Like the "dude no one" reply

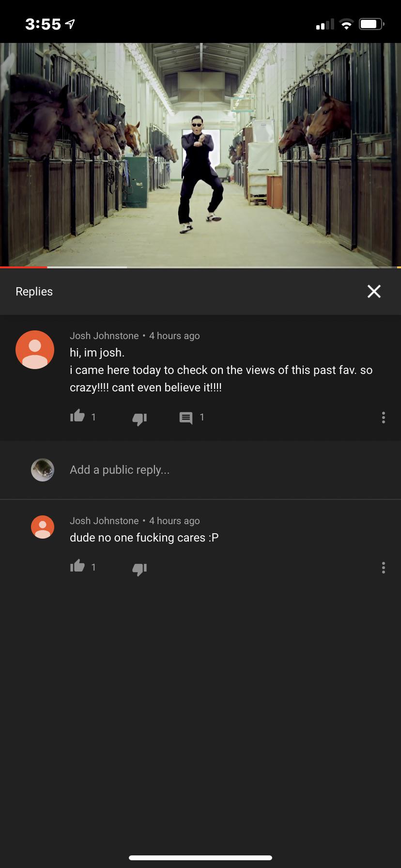pyautogui.click(x=77, y=566)
